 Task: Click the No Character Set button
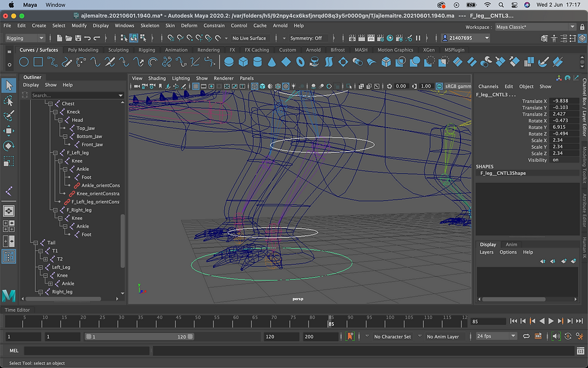tap(392, 336)
